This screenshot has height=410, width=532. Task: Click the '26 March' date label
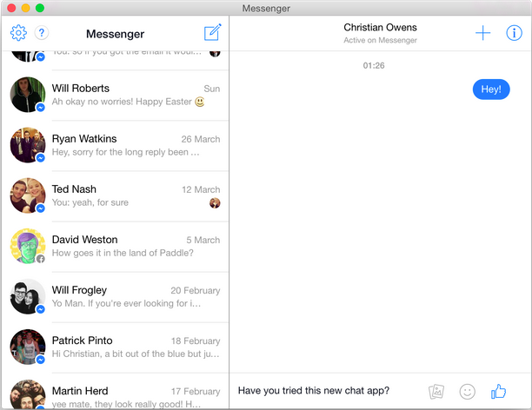point(201,139)
